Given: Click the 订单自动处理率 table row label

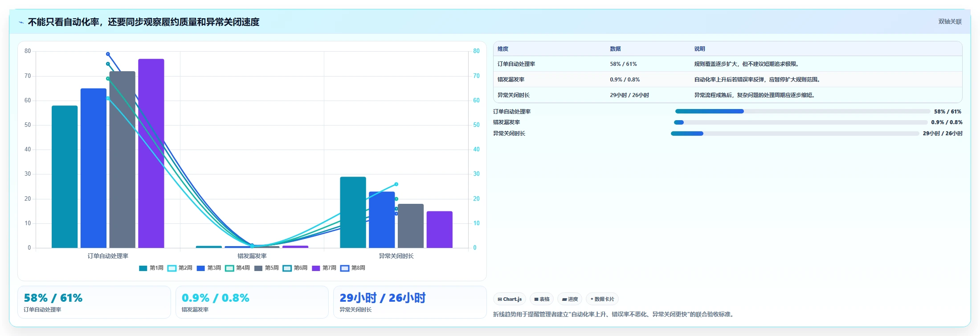Looking at the screenshot, I should (516, 64).
